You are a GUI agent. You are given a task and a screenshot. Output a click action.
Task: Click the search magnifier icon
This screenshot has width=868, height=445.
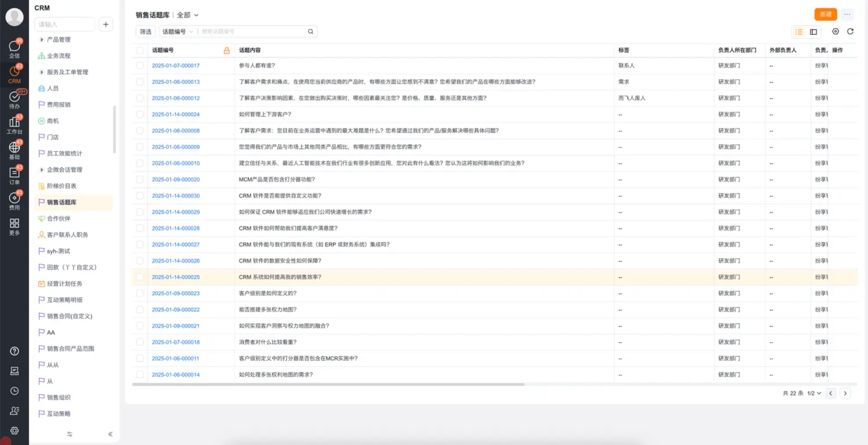point(310,31)
